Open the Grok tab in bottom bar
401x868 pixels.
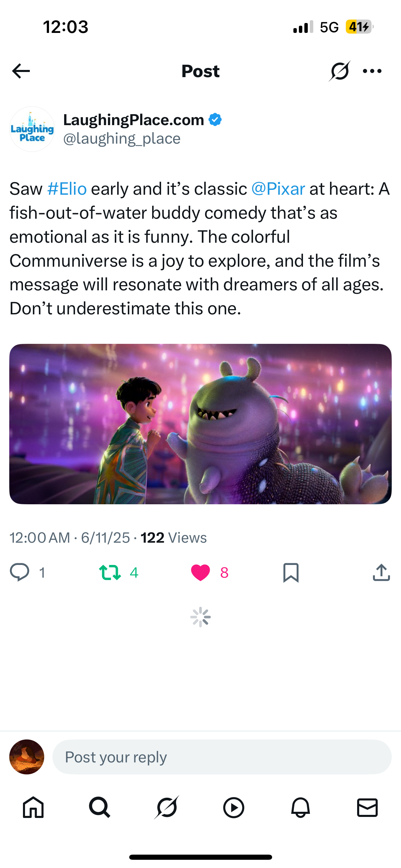pos(167,807)
